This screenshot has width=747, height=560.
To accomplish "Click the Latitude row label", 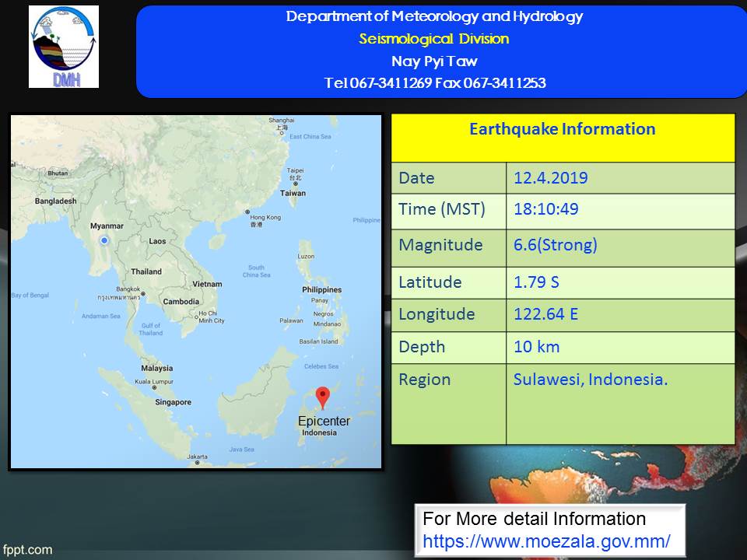I will point(430,282).
